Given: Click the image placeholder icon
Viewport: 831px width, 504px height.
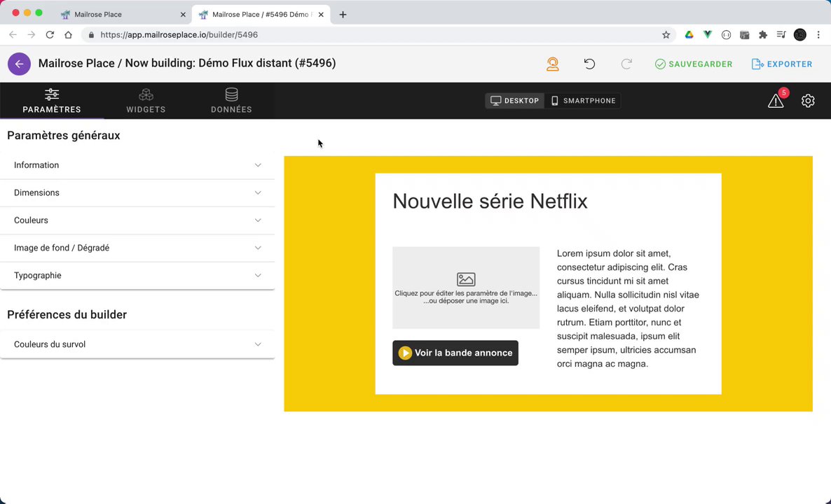Looking at the screenshot, I should click(466, 279).
